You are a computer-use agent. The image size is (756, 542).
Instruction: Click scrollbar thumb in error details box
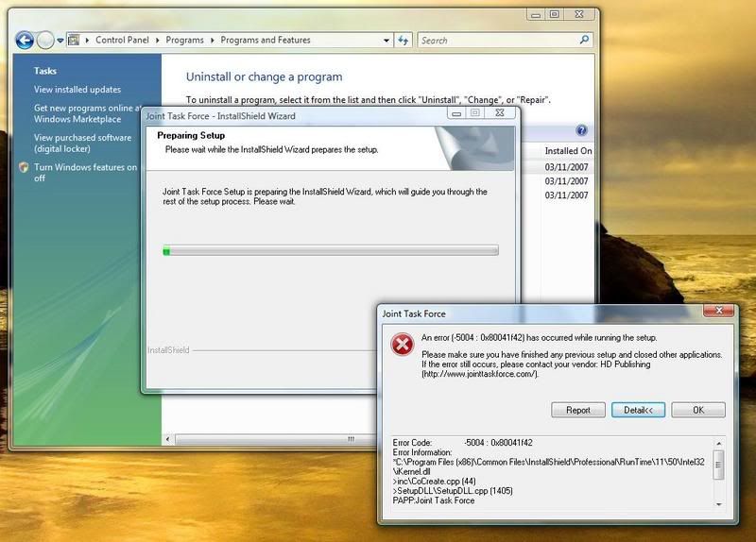[718, 465]
